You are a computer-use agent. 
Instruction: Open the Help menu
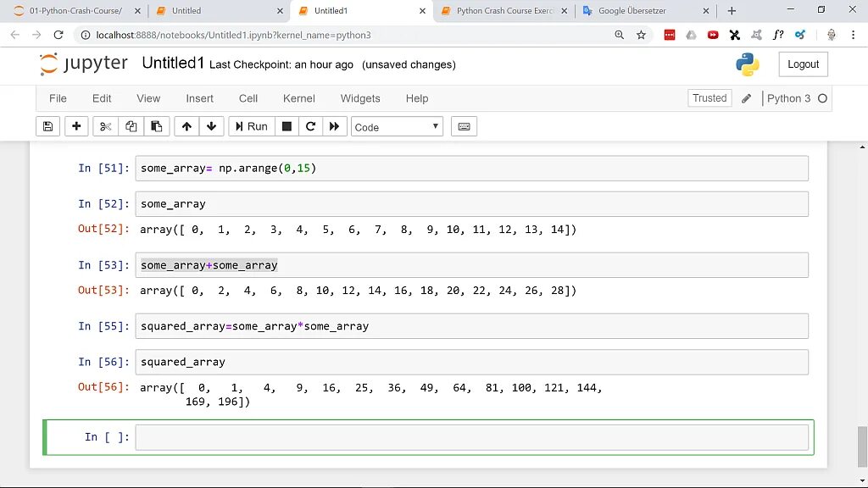417,98
